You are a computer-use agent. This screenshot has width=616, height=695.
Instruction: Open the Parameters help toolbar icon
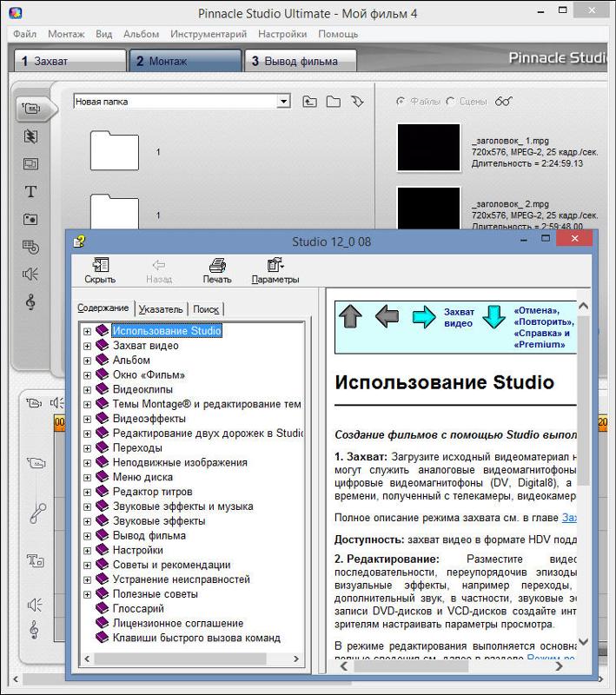pyautogui.click(x=275, y=270)
